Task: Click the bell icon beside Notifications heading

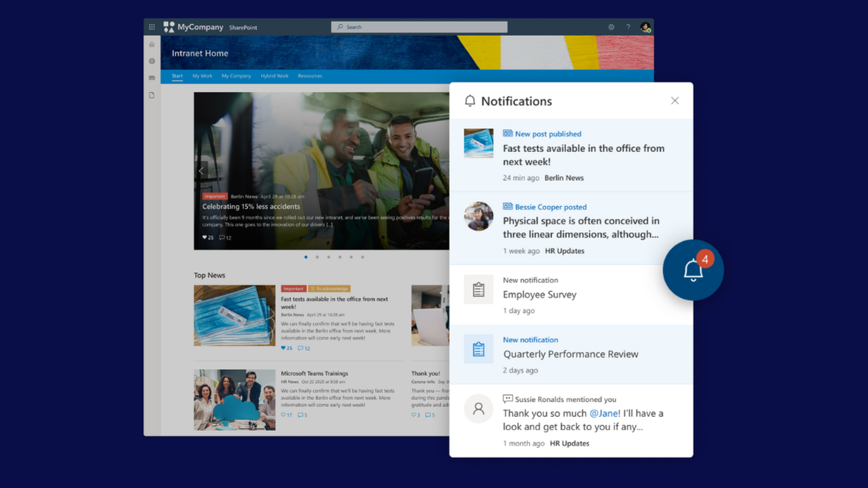Action: (x=470, y=101)
